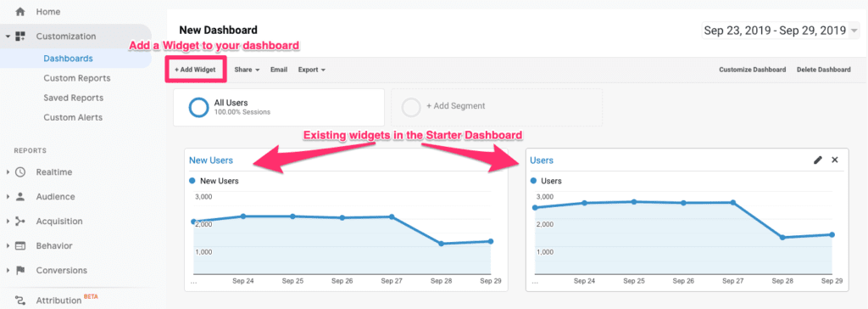This screenshot has height=309, width=868.
Task: Click Customize Dashboard
Action: click(753, 70)
